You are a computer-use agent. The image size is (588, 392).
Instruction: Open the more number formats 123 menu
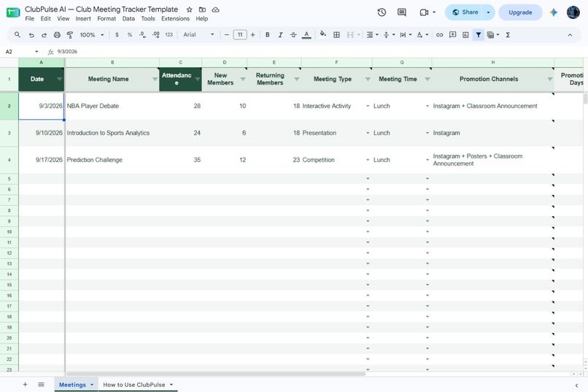pos(169,35)
